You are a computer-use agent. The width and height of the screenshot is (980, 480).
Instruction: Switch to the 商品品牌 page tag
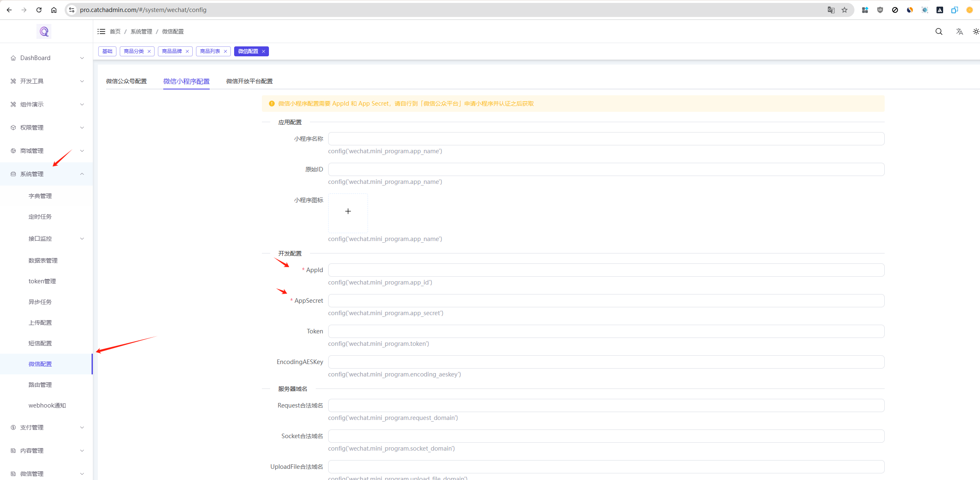coord(172,51)
